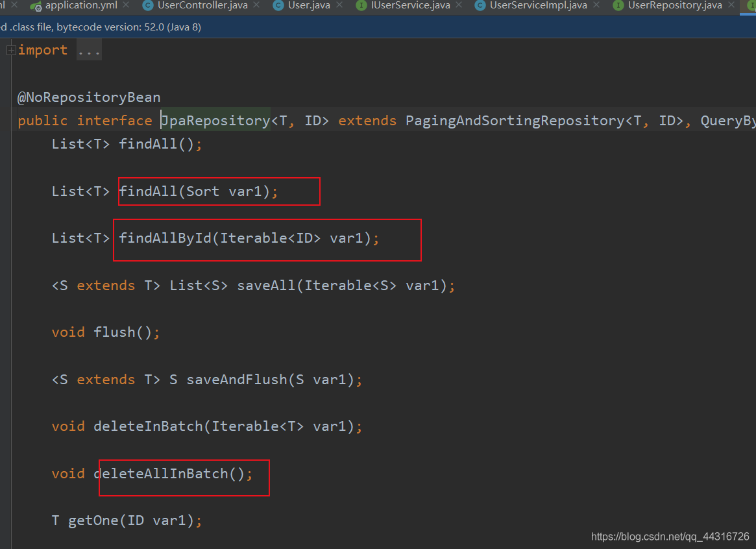Place caret on JpaRepository interface name
This screenshot has height=549, width=756.
tap(215, 121)
